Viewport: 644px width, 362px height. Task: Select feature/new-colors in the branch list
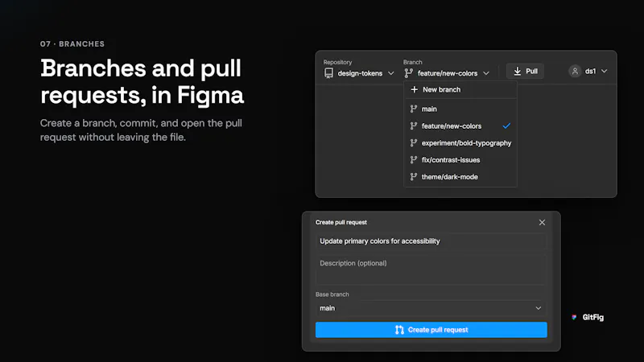click(x=460, y=126)
